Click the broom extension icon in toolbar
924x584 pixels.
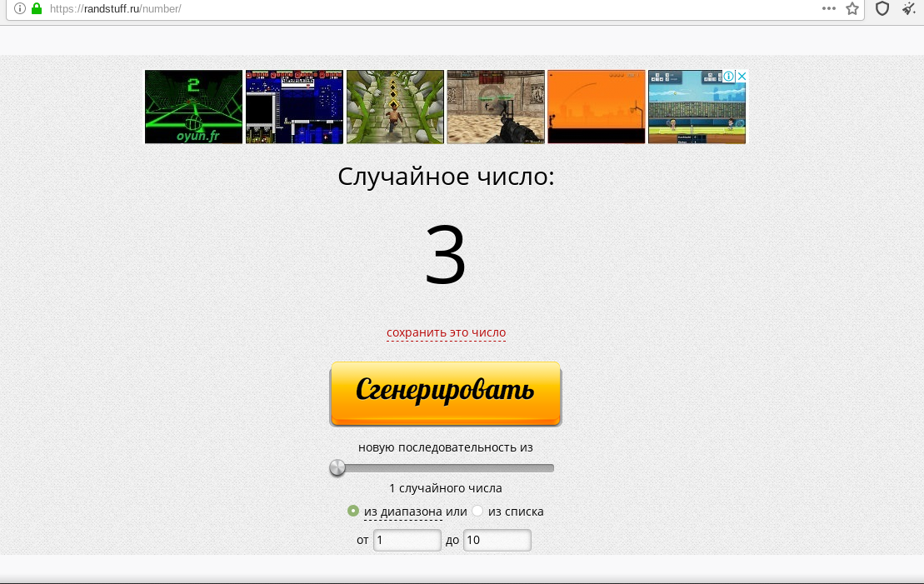[908, 9]
